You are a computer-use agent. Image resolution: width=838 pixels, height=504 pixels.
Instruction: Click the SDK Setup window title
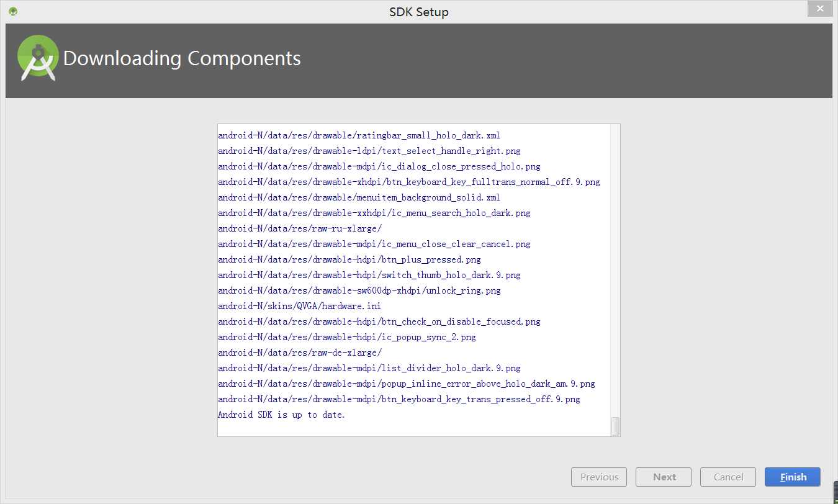point(419,12)
